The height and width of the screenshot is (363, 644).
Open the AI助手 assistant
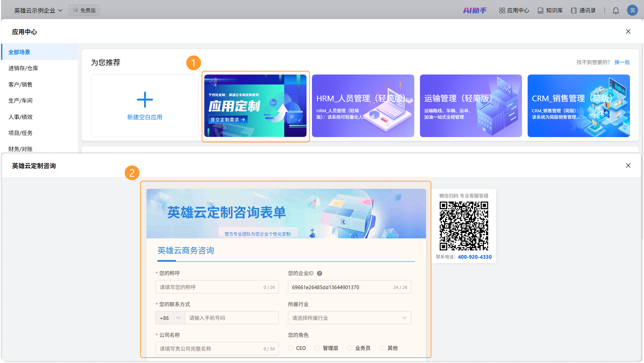pos(474,11)
